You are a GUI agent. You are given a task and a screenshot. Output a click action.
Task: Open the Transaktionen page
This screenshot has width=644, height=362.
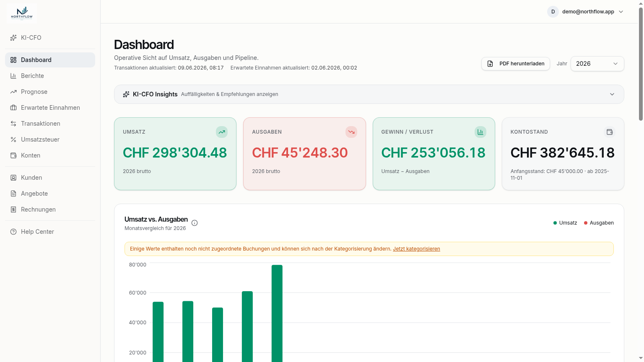(50, 124)
